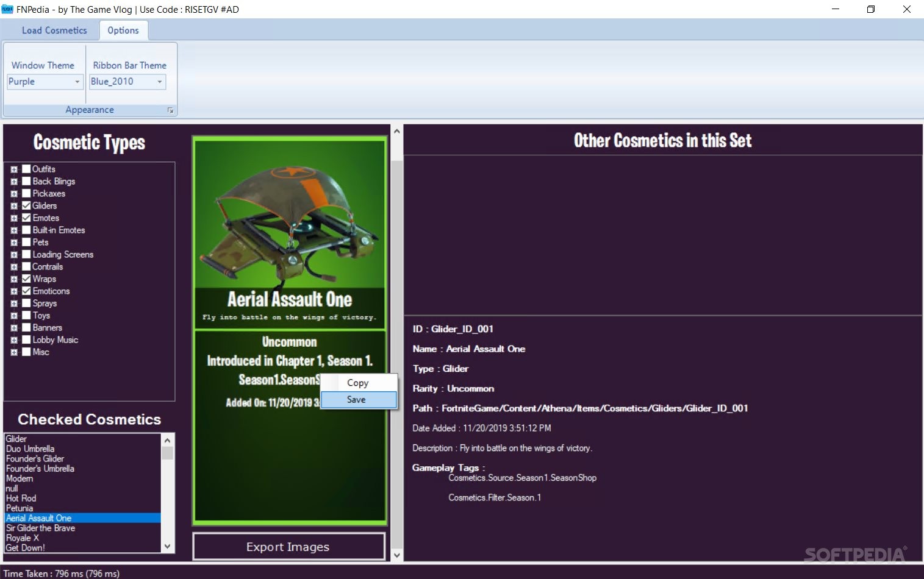This screenshot has width=924, height=579.
Task: Click the Path text for Glider_ID_001
Action: [580, 408]
